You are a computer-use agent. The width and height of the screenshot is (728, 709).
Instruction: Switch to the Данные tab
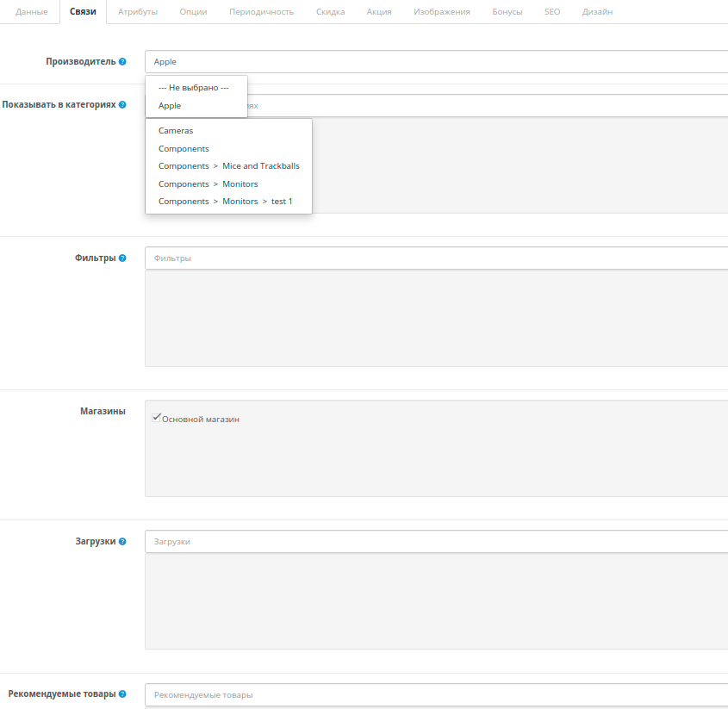coord(29,11)
